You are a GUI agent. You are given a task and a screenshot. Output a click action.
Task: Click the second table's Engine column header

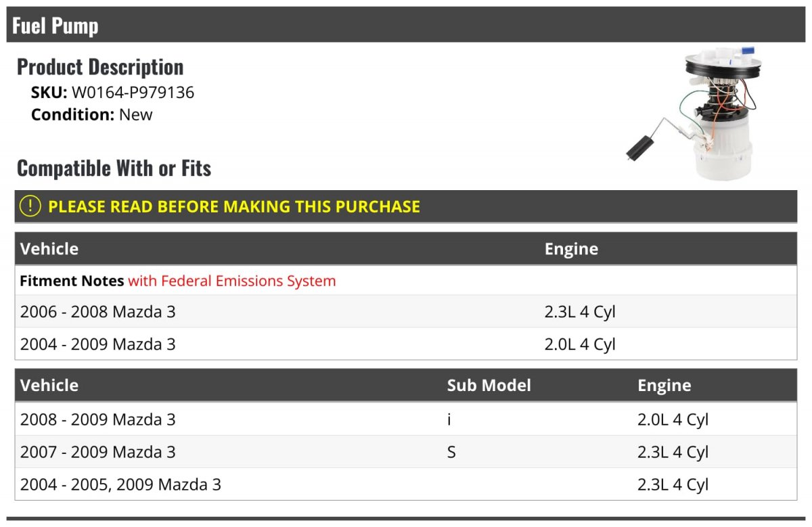(x=664, y=386)
